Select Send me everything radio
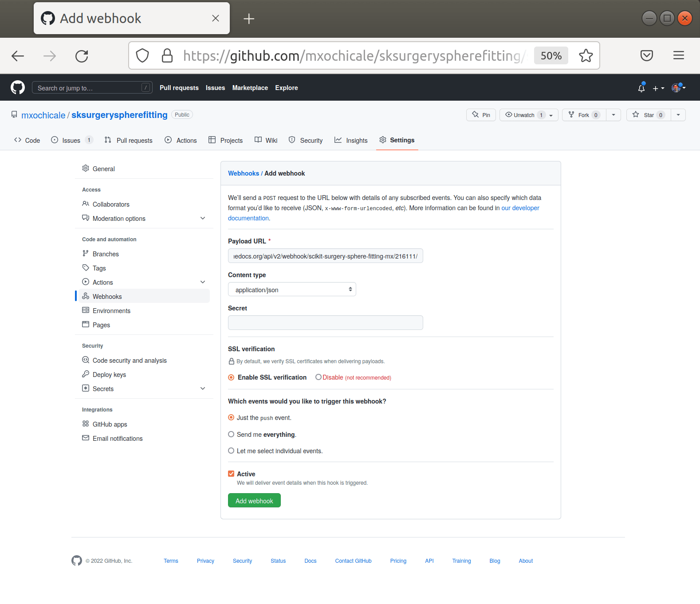 click(231, 434)
